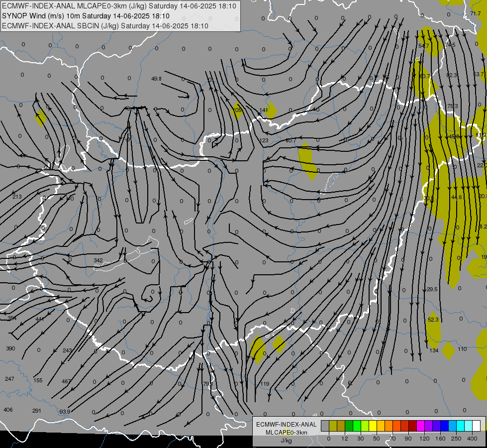487x448 pixels.
Task: Select the magenta legend swatch
Action: tap(420, 426)
